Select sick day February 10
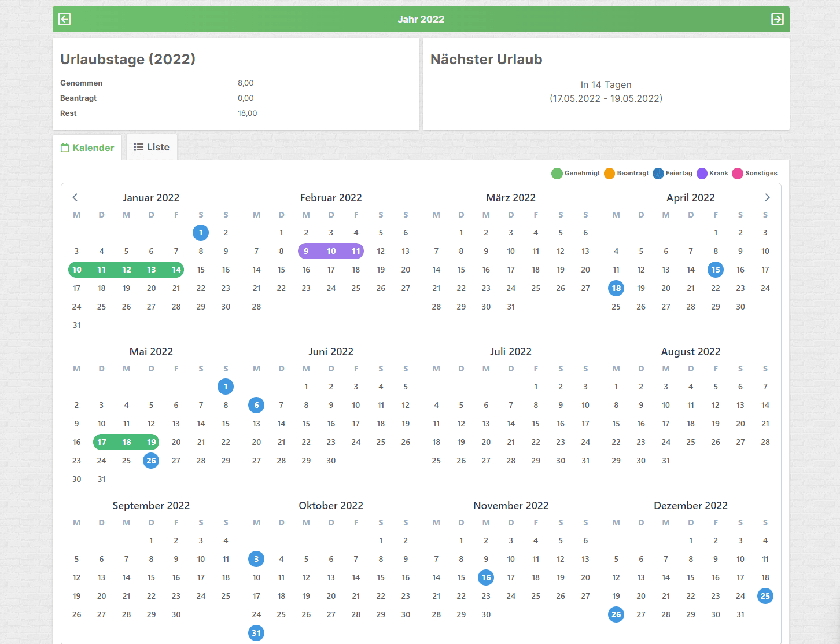This screenshot has height=644, width=840. pos(331,251)
